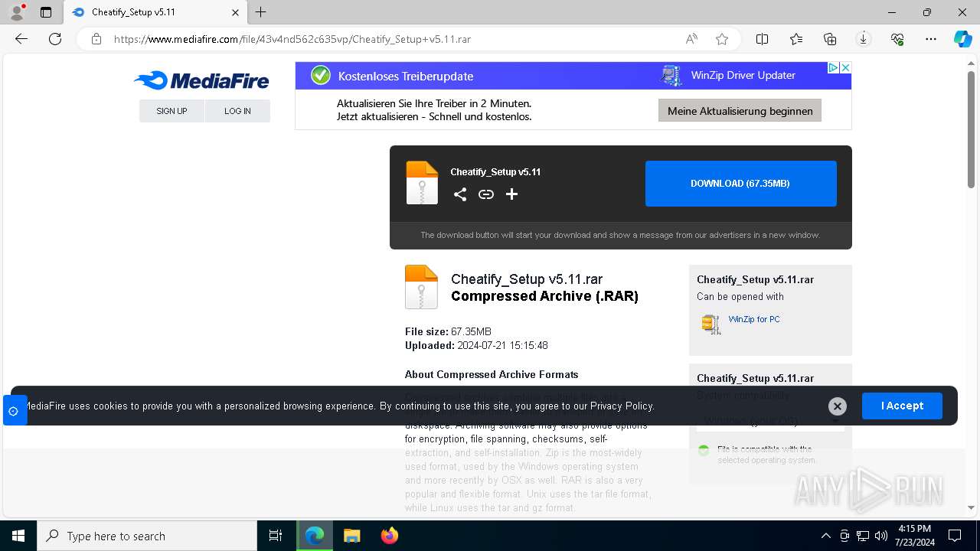Open the Favorites list icon
The image size is (980, 551).
pyautogui.click(x=796, y=39)
